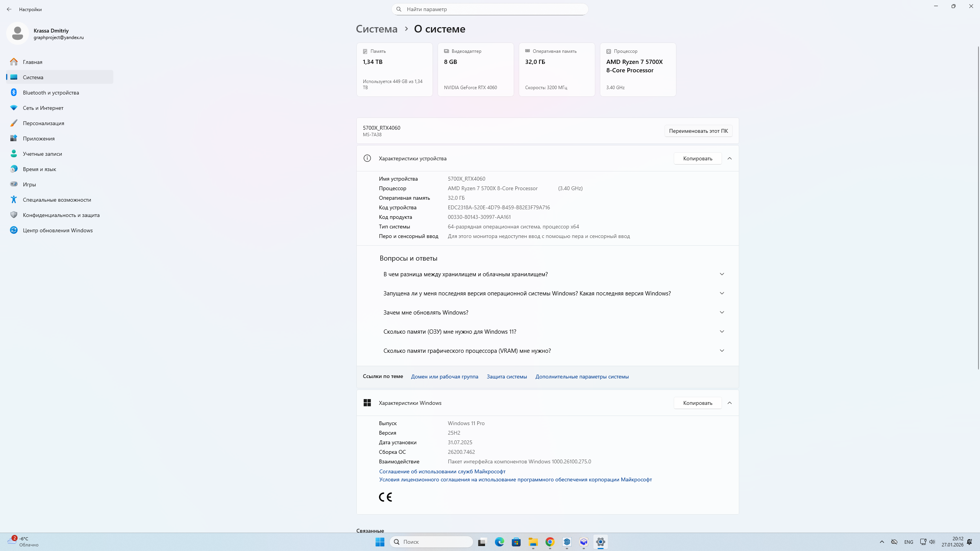
Task: Open Центр обновления Windows
Action: (57, 230)
